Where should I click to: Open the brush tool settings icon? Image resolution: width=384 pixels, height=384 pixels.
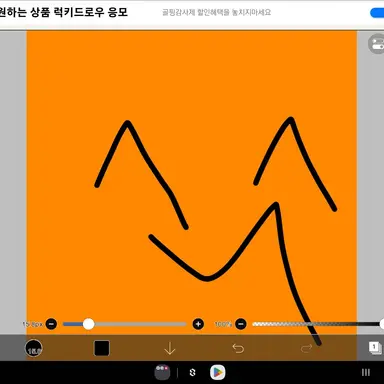[33, 348]
